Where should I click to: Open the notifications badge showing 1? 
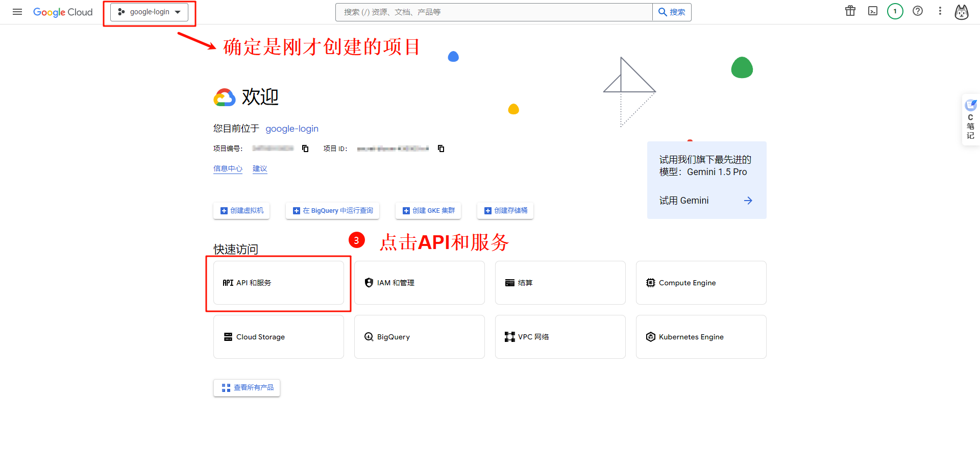[x=895, y=11]
